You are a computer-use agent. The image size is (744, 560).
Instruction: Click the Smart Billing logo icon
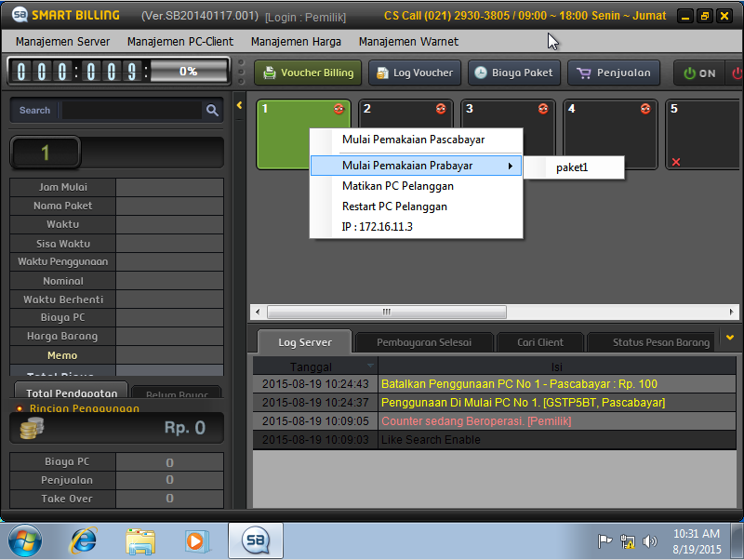coord(20,15)
